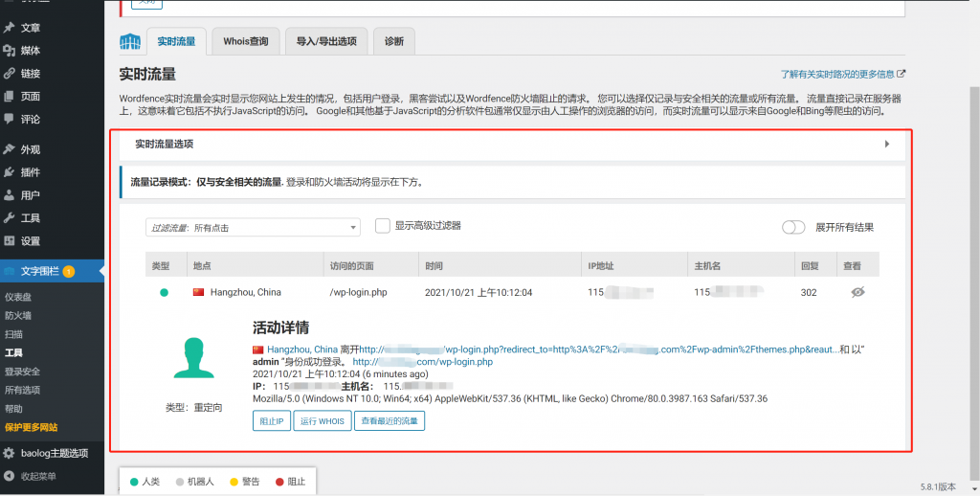Click the 运行 WHOIS button
This screenshot has height=496, width=980.
coord(323,421)
